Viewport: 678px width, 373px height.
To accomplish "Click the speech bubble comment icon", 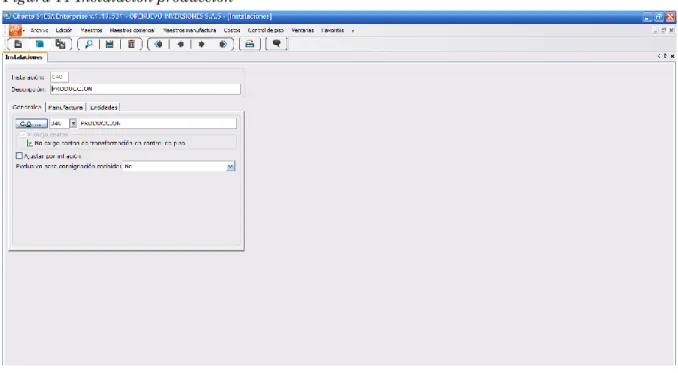I will (x=276, y=44).
